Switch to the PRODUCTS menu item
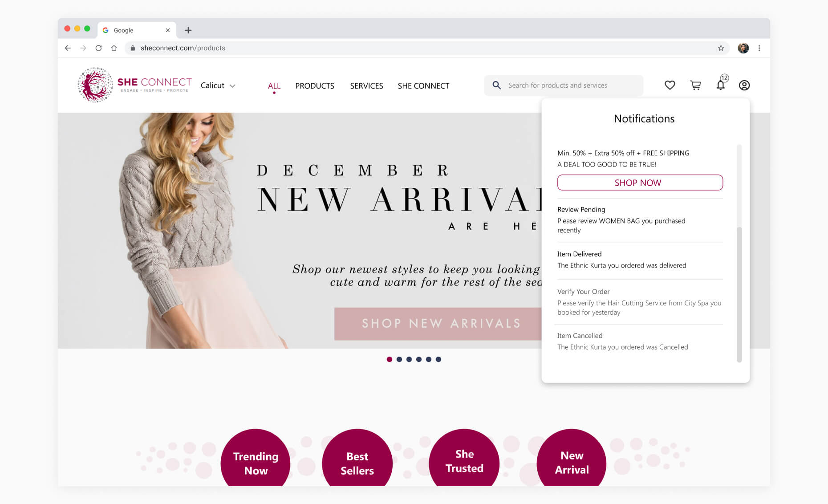 [315, 85]
